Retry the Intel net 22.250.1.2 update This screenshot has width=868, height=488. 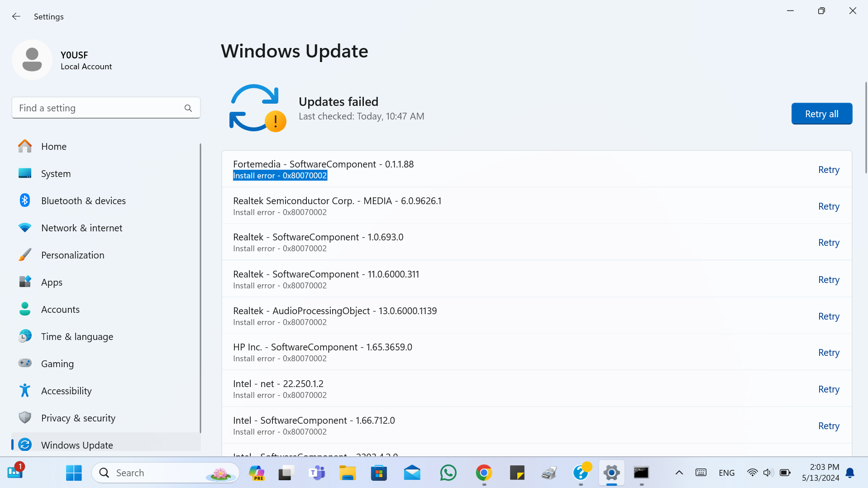[x=828, y=389]
